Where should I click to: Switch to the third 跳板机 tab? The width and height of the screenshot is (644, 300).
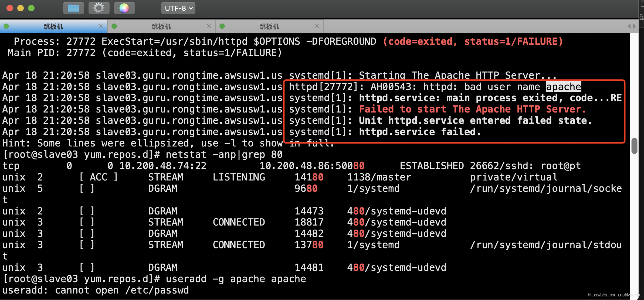pyautogui.click(x=269, y=26)
